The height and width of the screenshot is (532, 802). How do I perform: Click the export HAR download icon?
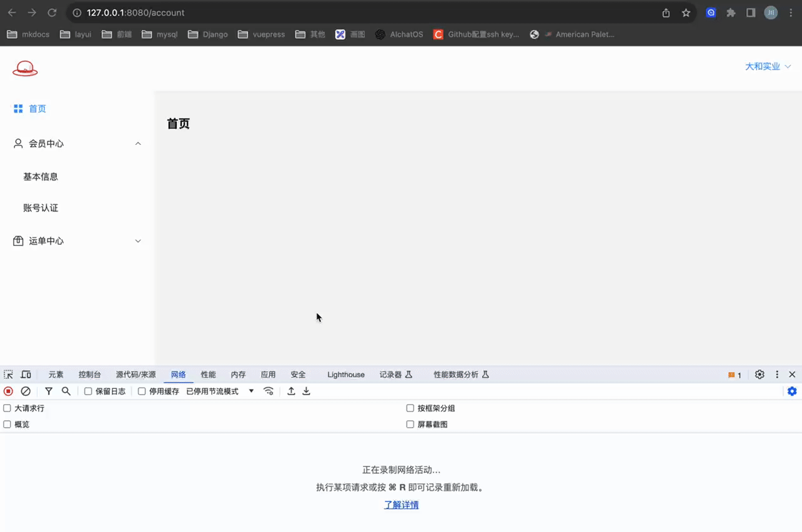(307, 392)
